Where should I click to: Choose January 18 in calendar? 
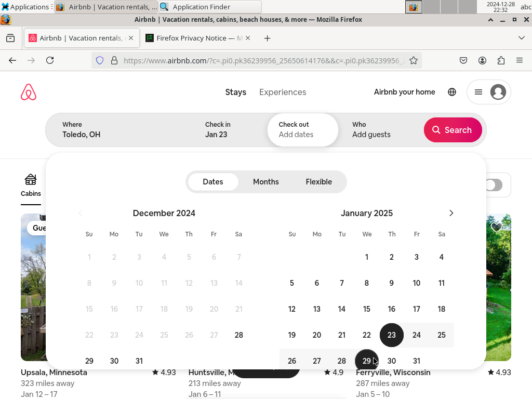point(442,309)
